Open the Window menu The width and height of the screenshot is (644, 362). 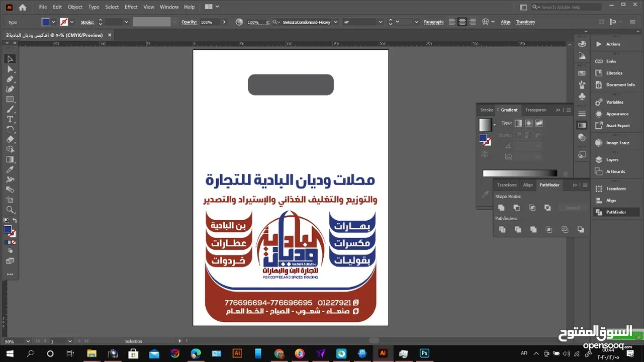pos(169,7)
